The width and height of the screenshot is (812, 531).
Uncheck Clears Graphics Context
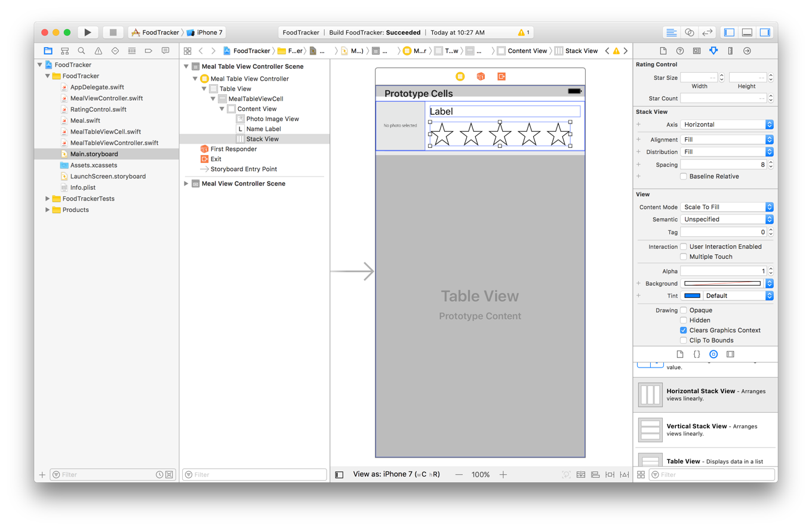(x=684, y=330)
